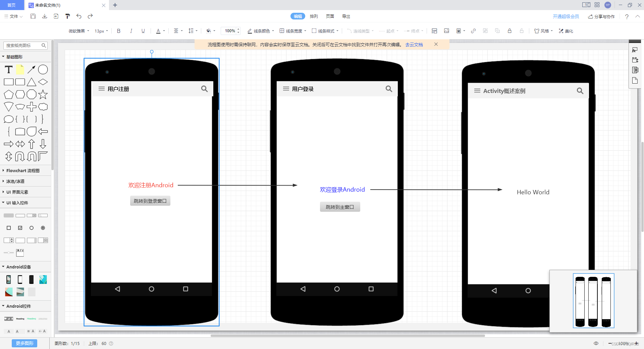Click the 跳转到主窗口 button on canvas
Image resolution: width=644 pixels, height=349 pixels.
tap(340, 207)
